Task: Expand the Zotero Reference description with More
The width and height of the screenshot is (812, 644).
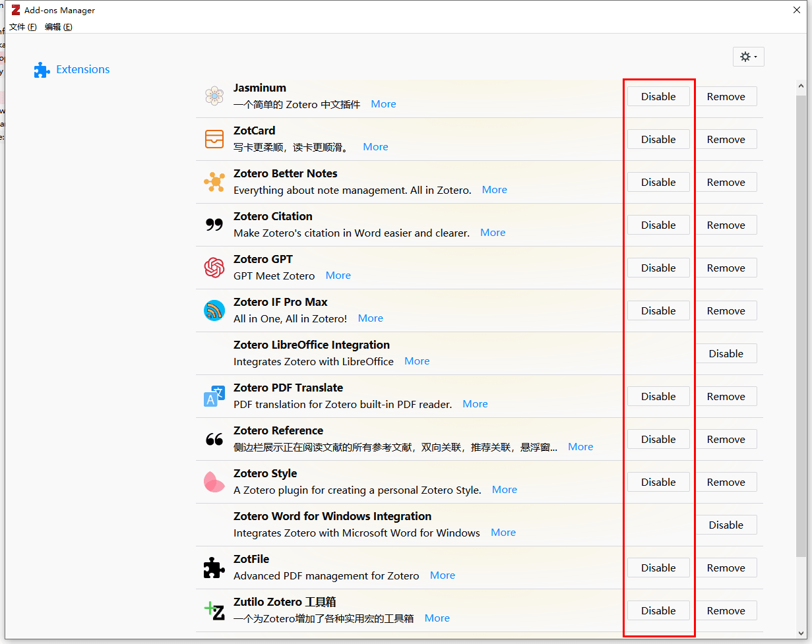Action: coord(580,447)
